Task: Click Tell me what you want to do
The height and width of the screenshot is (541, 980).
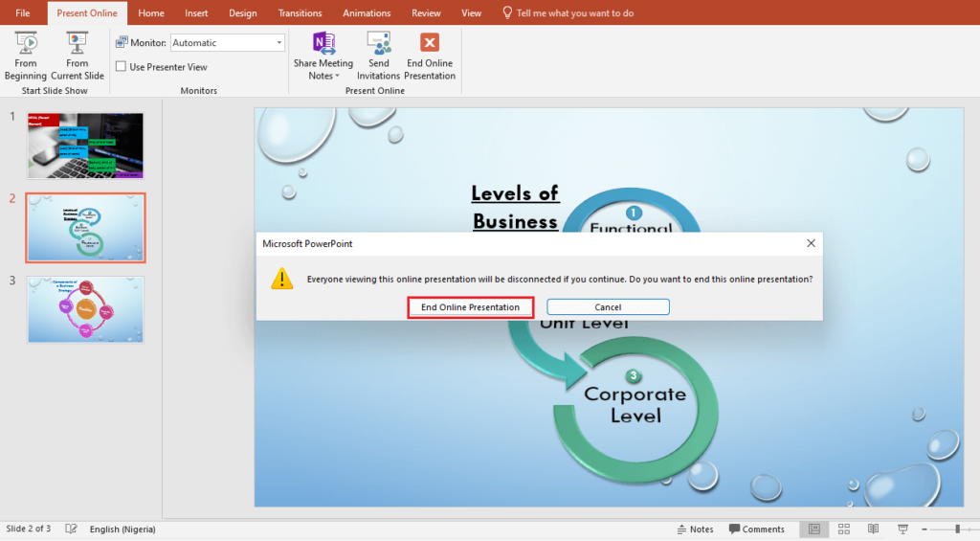Action: tap(575, 12)
